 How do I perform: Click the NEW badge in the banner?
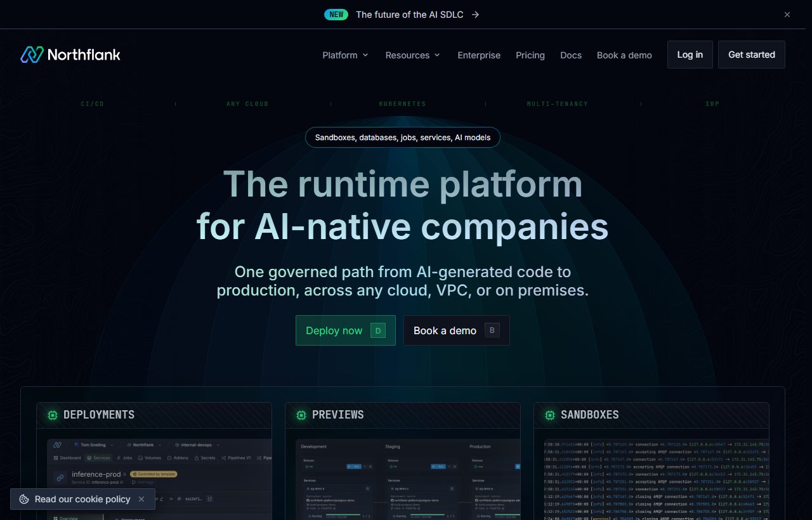[336, 15]
